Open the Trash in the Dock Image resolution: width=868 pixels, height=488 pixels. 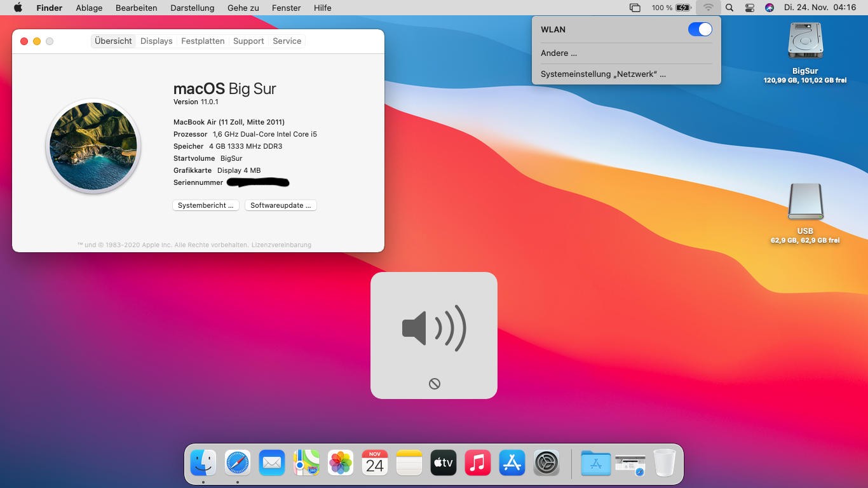coord(665,463)
